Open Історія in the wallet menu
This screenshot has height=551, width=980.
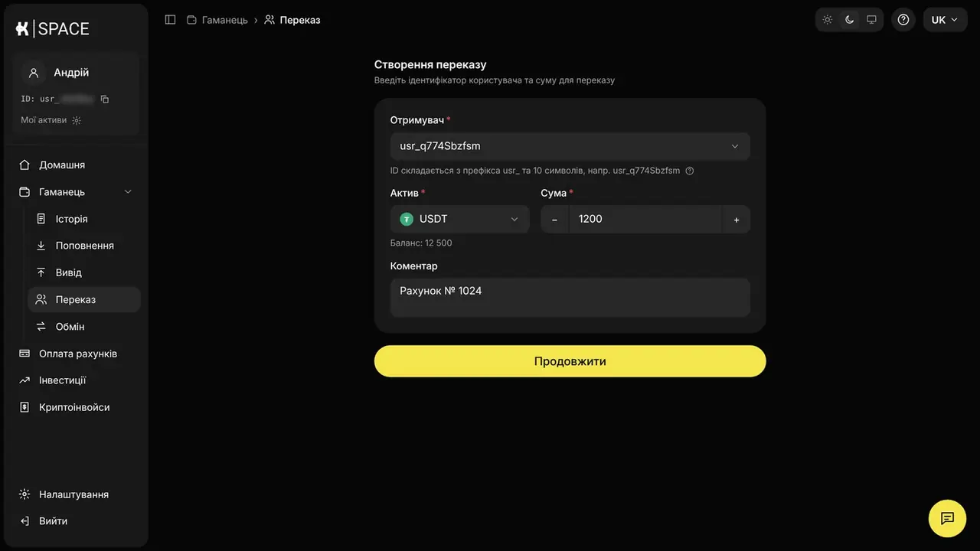pos(84,219)
